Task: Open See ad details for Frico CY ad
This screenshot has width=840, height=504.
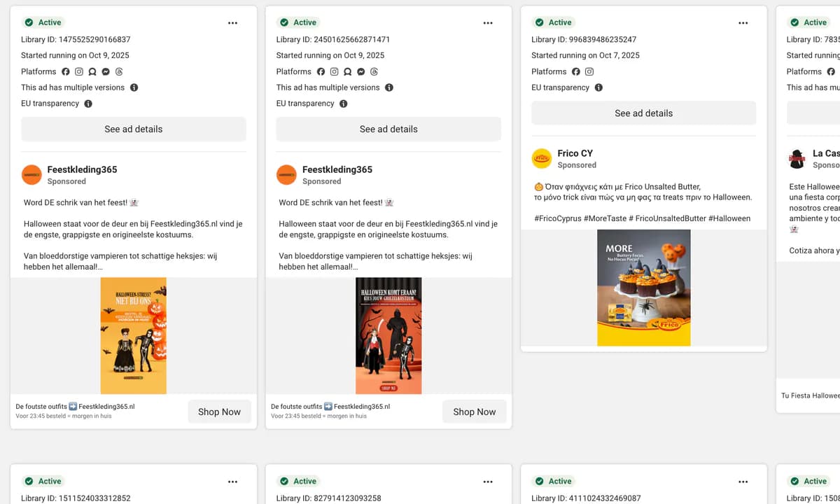Action: (x=644, y=113)
